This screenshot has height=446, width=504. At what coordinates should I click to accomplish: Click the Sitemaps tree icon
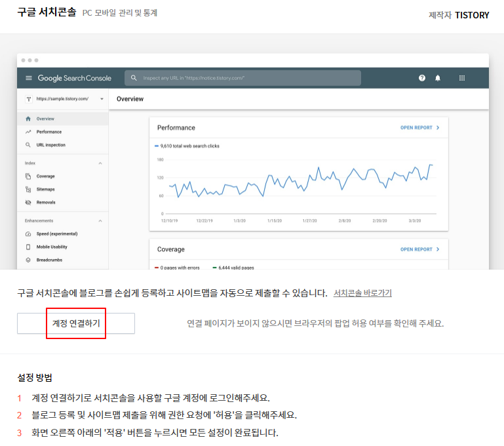[x=28, y=190]
